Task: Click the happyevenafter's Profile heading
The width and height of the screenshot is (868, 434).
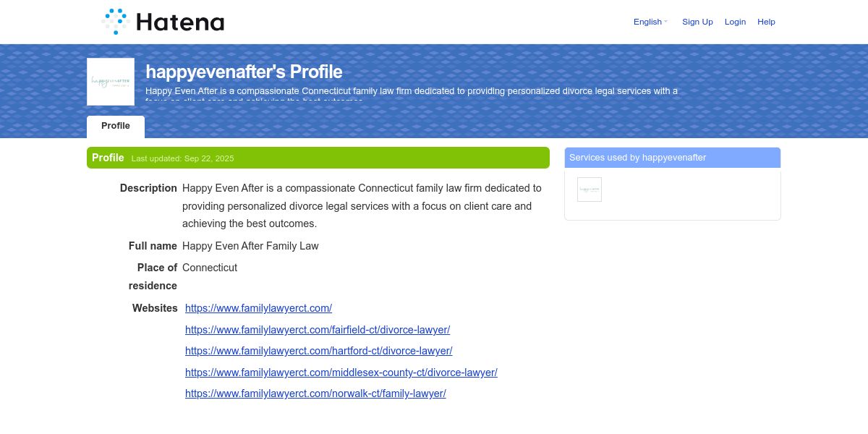Action: coord(244,72)
